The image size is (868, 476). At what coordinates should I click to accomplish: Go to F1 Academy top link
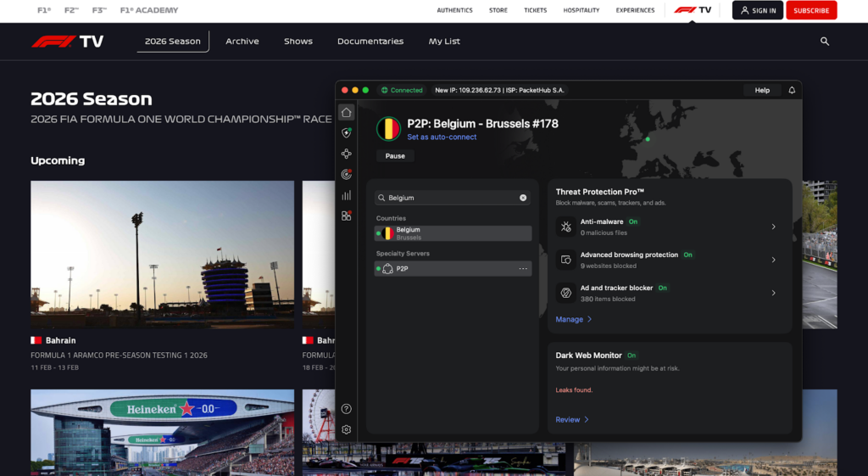[x=149, y=10]
